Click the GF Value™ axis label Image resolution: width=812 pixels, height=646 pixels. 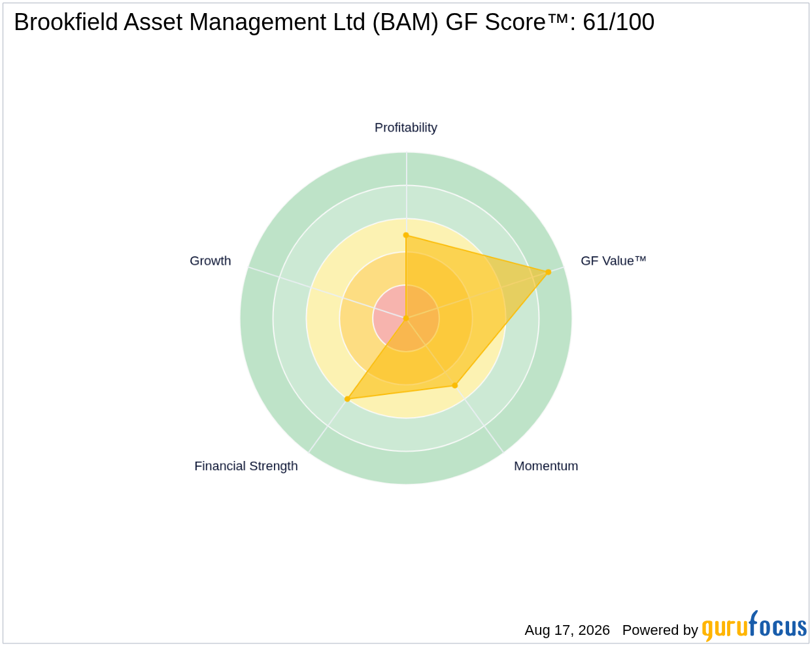point(613,261)
